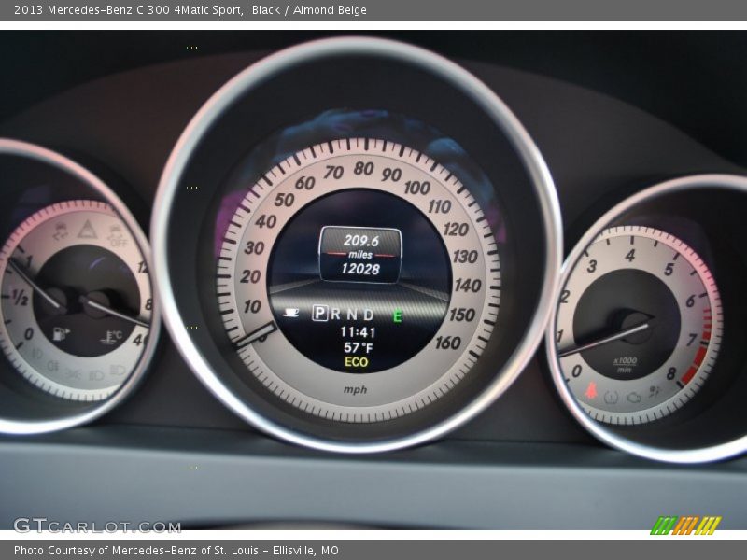
Task: Click the coolant temperature °C icon
Action: pyautogui.click(x=111, y=337)
